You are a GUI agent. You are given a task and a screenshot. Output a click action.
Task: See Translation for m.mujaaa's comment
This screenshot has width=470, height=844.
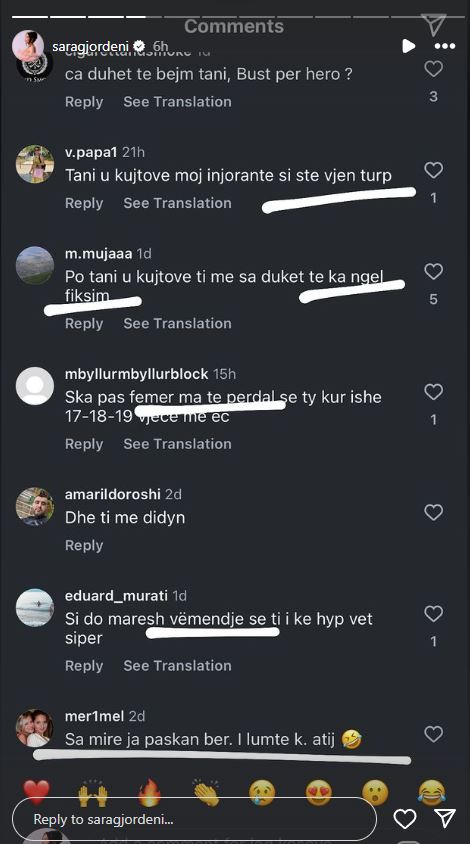pos(177,323)
